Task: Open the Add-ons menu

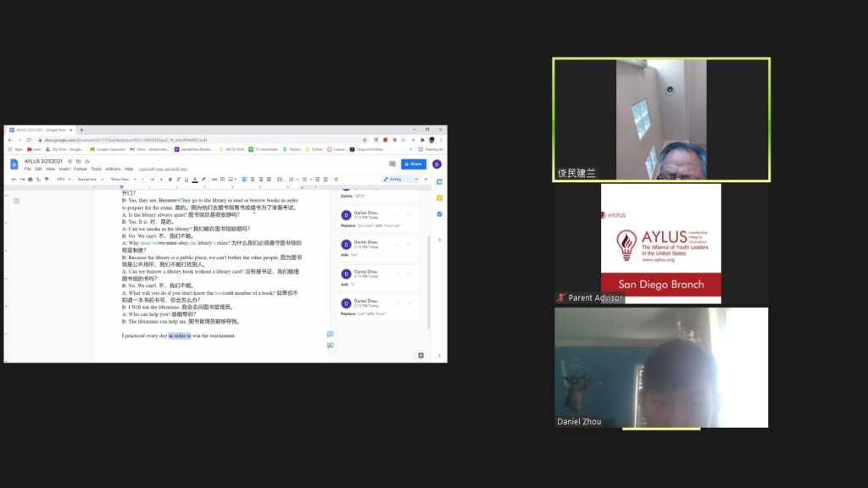Action: (x=113, y=169)
